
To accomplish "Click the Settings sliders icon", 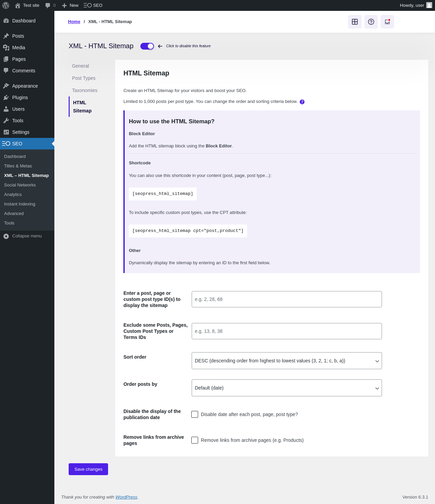I will pyautogui.click(x=6, y=132).
